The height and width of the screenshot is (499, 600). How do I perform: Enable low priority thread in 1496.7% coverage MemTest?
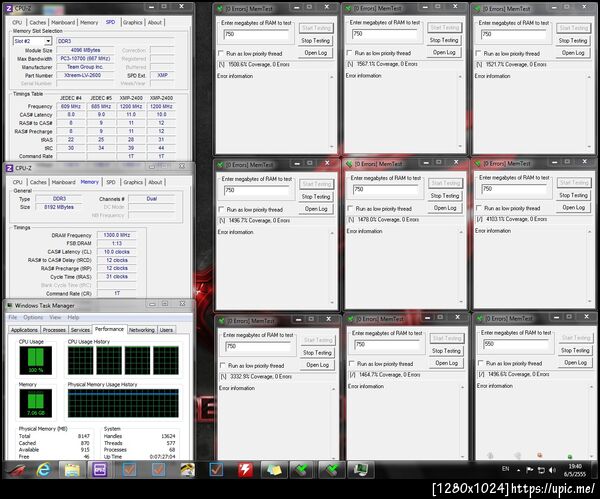221,209
